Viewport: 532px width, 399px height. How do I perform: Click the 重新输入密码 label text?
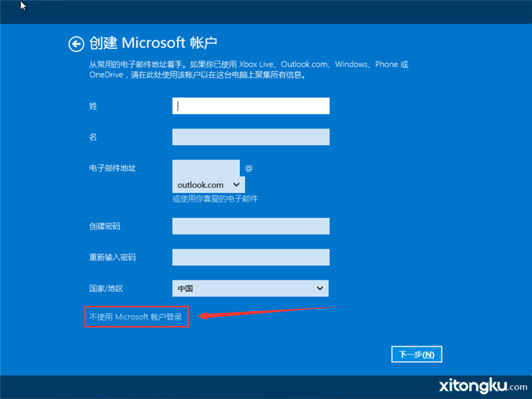point(108,257)
